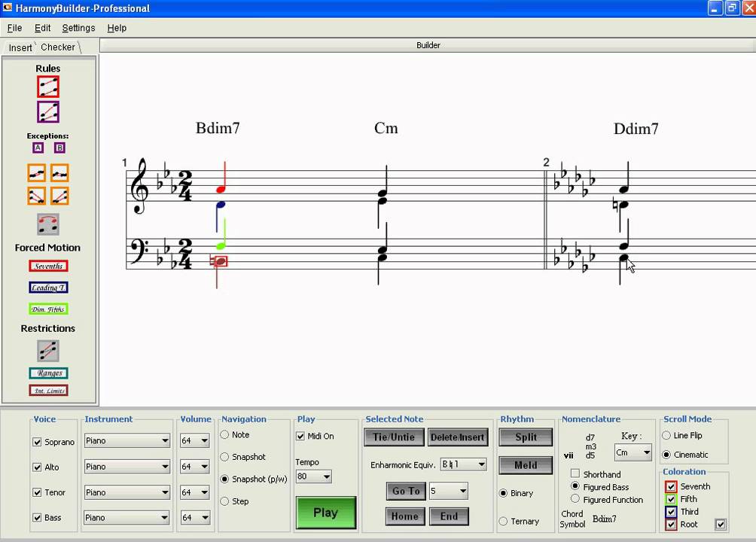Switch to the Insert tab
The height and width of the screenshot is (542, 756).
coord(20,47)
